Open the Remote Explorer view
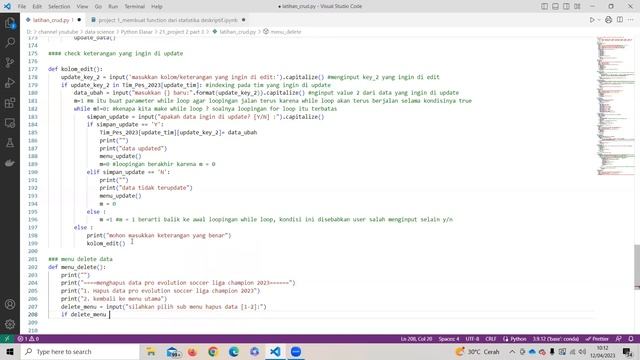 pos(10,122)
